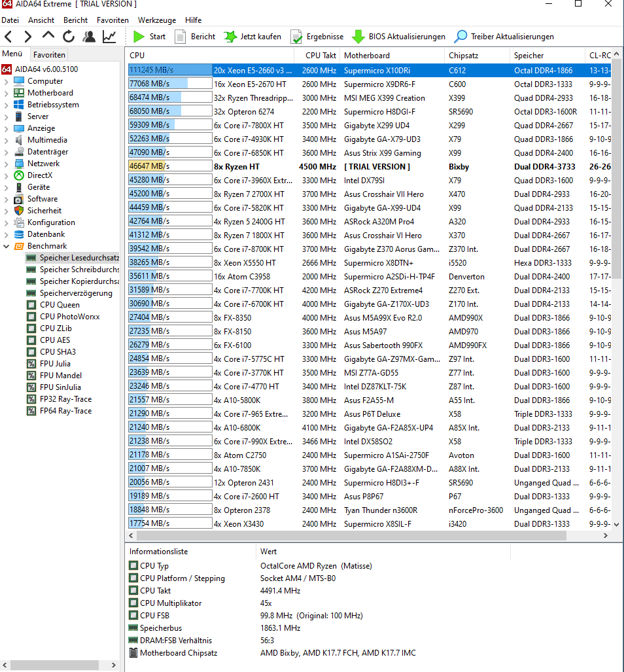Open the Ansicht menu
Viewport: 624px width, 672px height.
41,20
